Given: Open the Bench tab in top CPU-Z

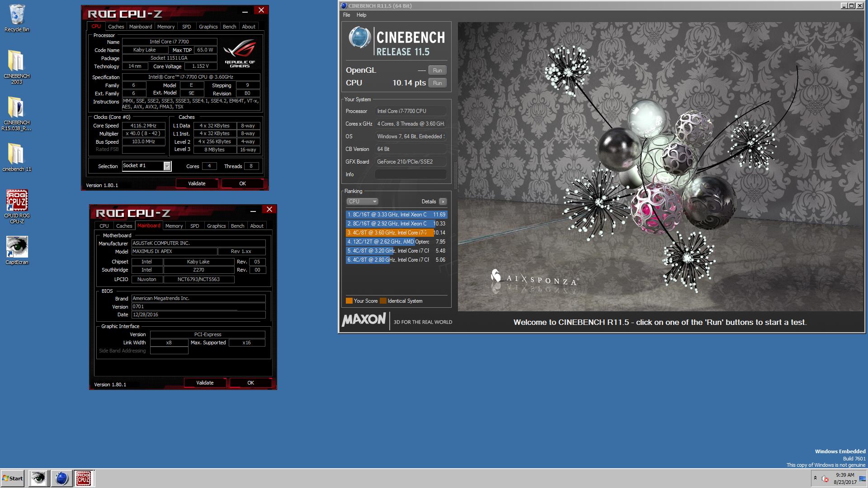Looking at the screenshot, I should [229, 27].
